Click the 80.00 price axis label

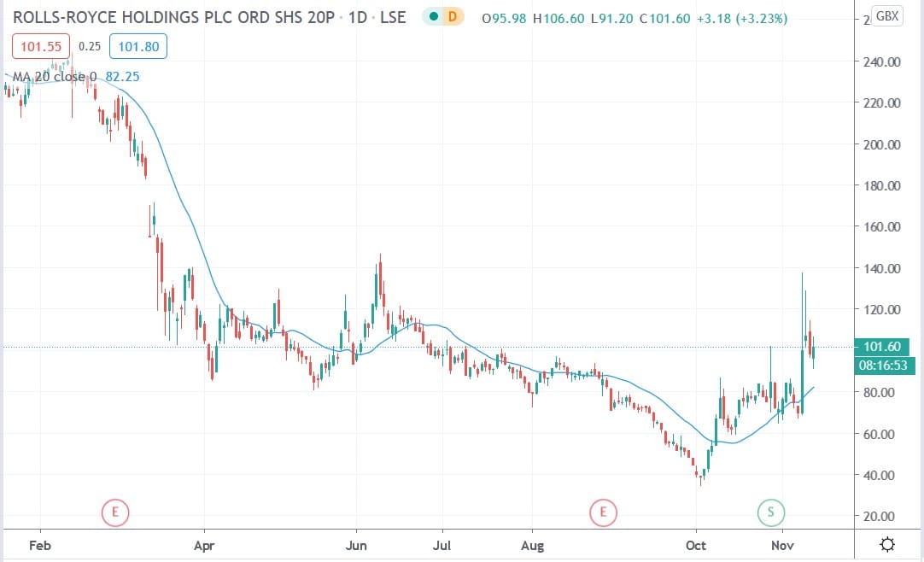[x=879, y=392]
